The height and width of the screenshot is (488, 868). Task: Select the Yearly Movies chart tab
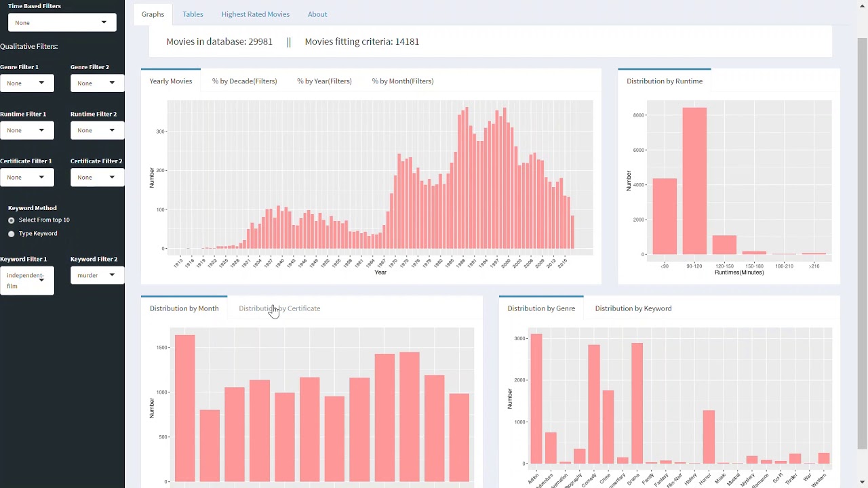coord(171,81)
